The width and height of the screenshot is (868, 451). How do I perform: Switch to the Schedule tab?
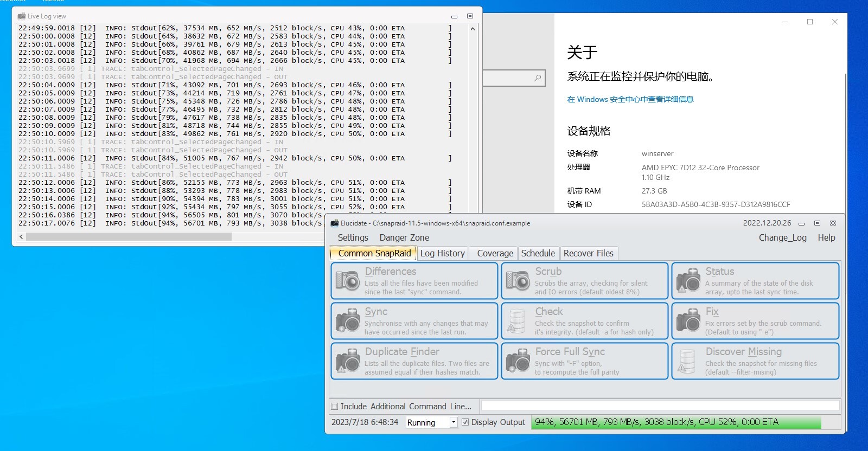pos(538,253)
